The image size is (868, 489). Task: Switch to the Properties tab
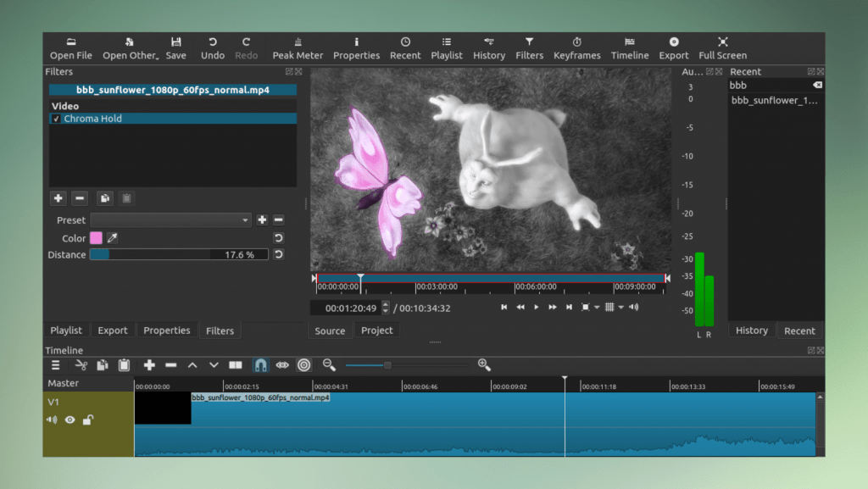tap(167, 331)
